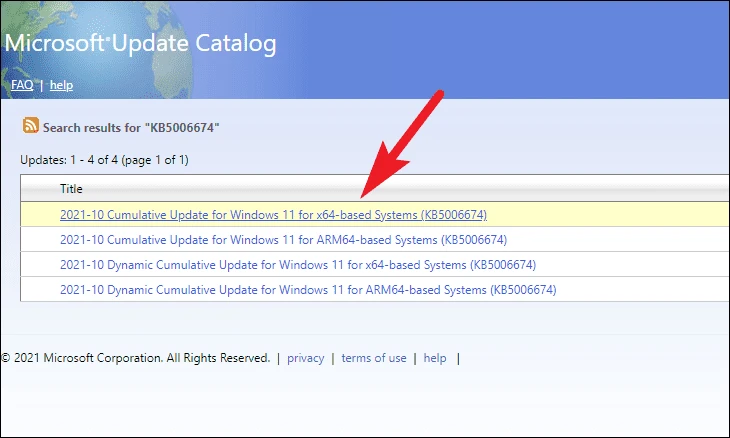This screenshot has width=730, height=438.
Task: Sort results by the Title column header
Action: [x=71, y=189]
